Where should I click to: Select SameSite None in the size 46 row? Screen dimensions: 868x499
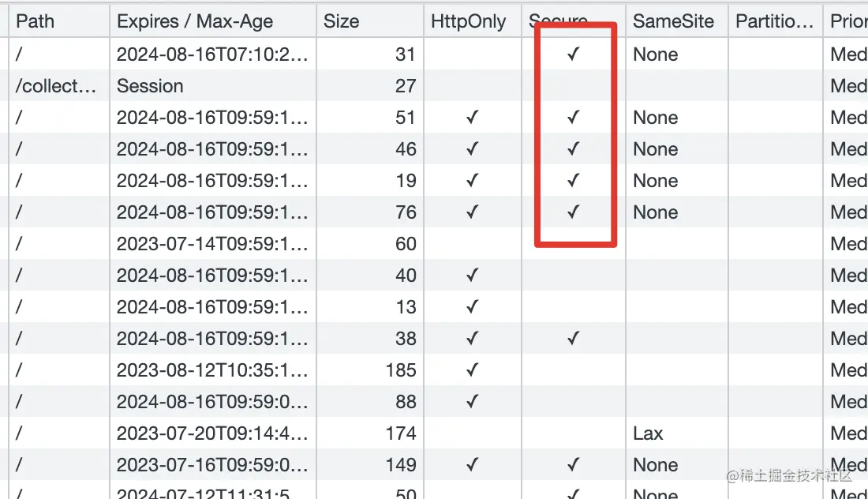(x=656, y=149)
